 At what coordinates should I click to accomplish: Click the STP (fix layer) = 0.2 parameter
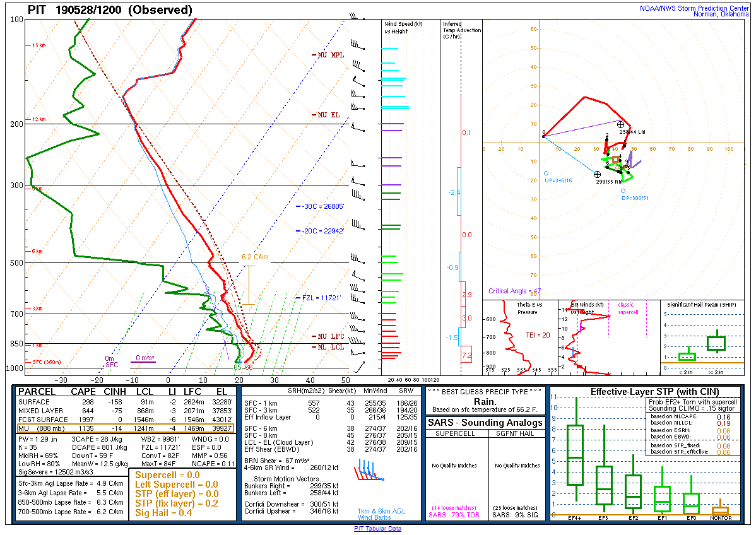tap(177, 503)
